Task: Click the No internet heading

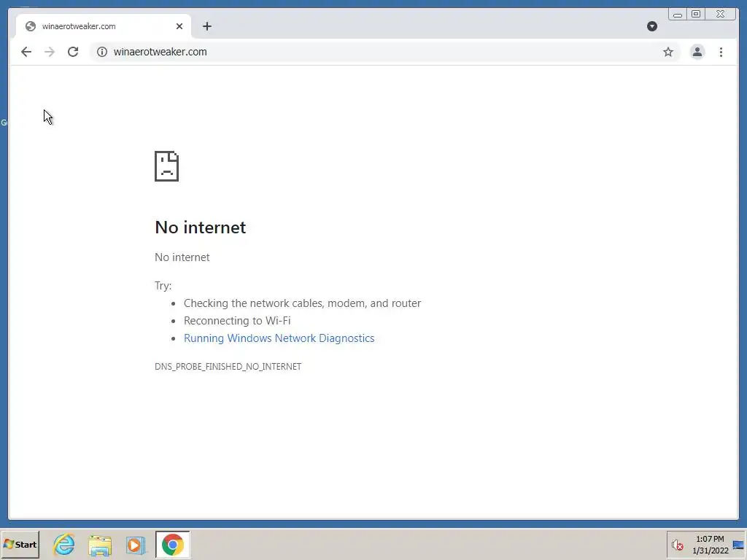Action: coord(201,227)
